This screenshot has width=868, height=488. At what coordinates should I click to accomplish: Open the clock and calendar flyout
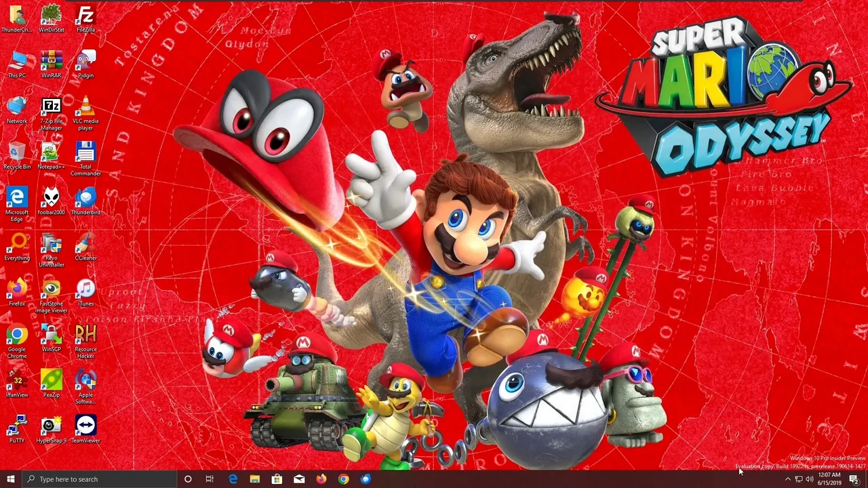[829, 479]
